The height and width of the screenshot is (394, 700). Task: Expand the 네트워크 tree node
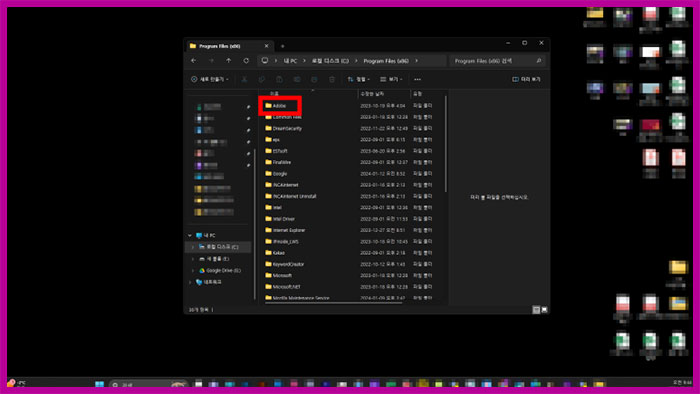pyautogui.click(x=190, y=282)
